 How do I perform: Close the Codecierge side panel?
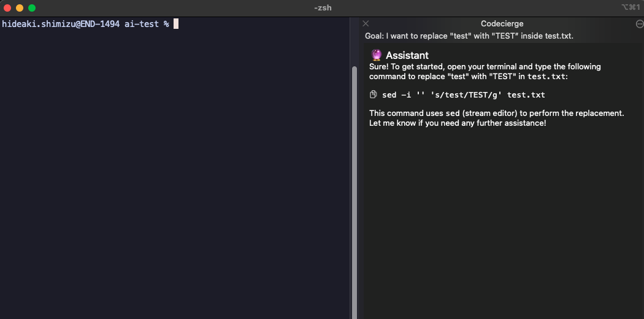tap(366, 24)
